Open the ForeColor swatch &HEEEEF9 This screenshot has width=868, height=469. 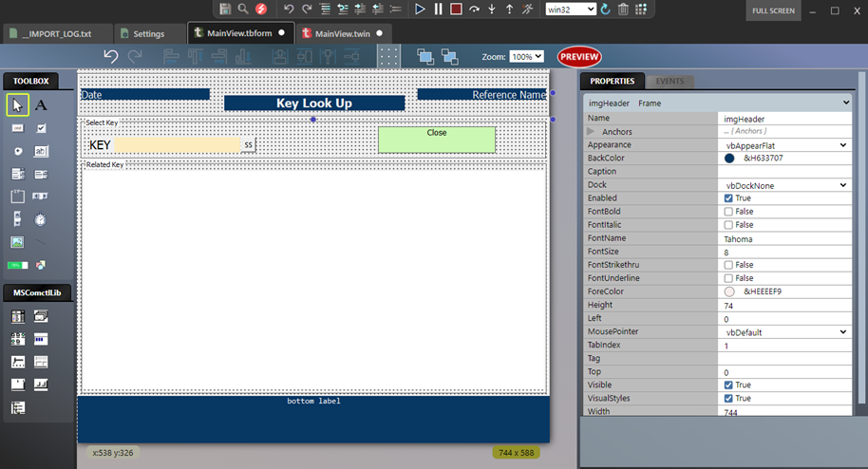tap(729, 291)
